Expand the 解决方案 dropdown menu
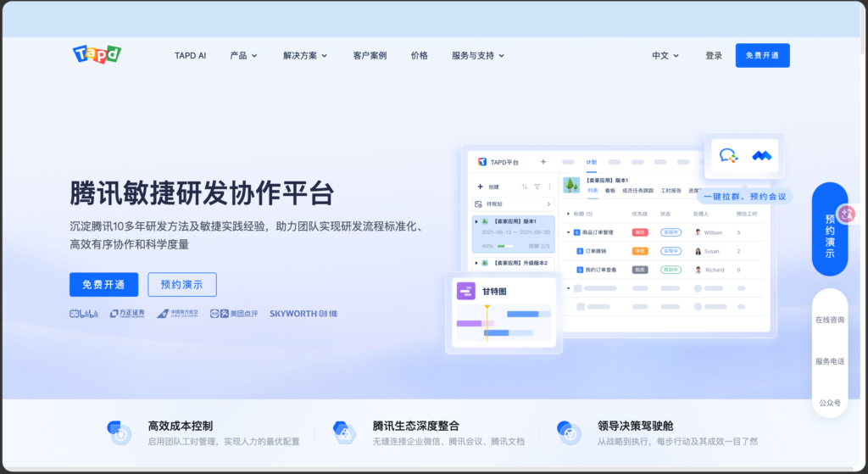The height and width of the screenshot is (474, 868). (305, 55)
